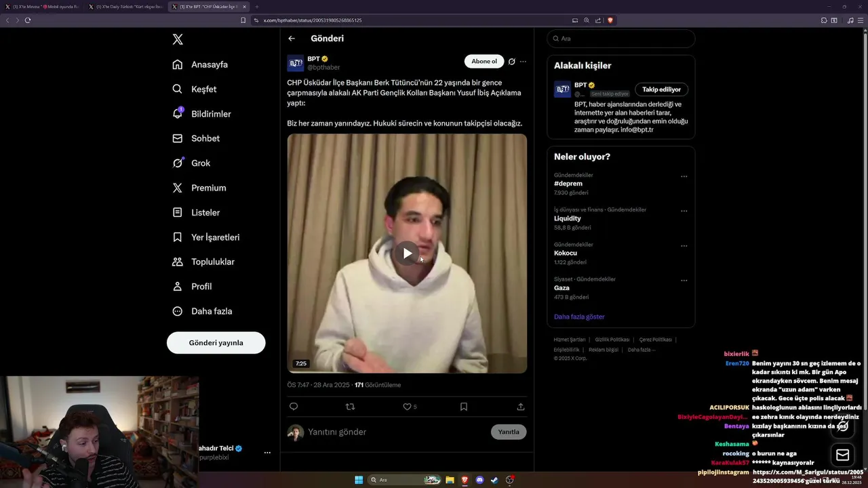Open BPT profile avatar in the post
Viewport: 868px width, 488px height.
[296, 63]
